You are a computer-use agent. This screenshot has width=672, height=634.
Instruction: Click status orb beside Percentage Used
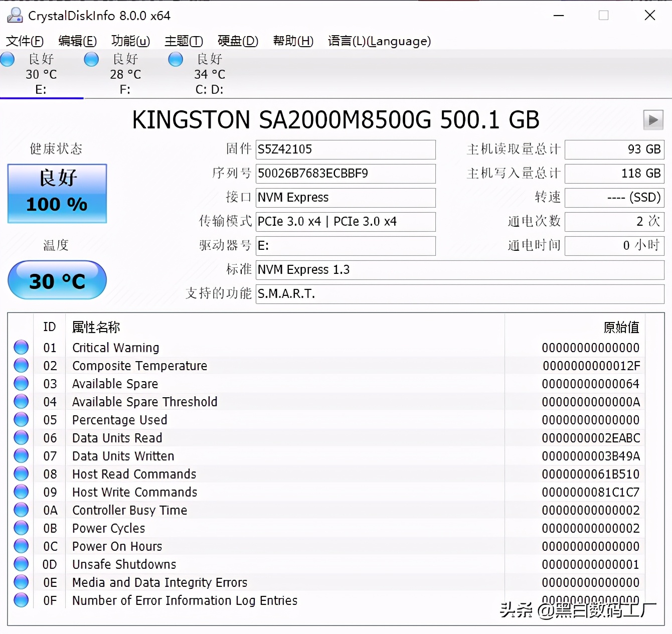click(x=21, y=419)
